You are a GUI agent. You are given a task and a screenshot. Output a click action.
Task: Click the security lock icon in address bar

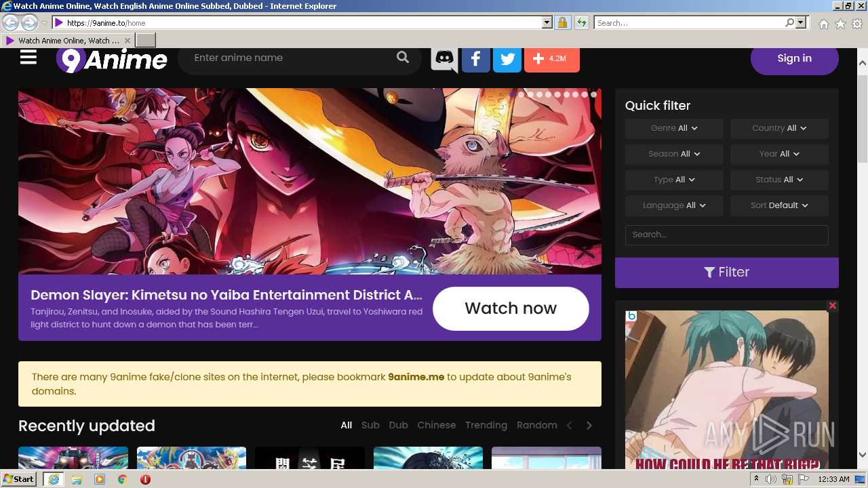562,22
